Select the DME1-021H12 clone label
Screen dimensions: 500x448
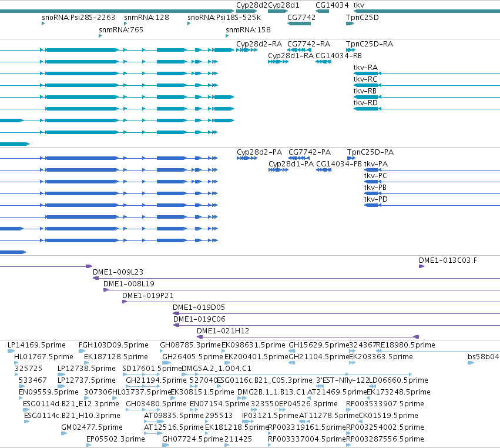(223, 331)
